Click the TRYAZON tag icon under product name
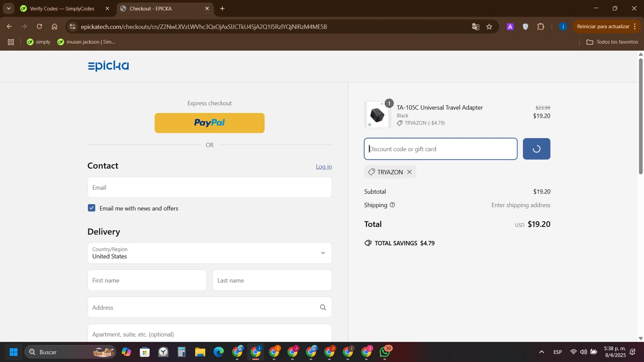Viewport: 644px width, 362px height. coord(400,123)
